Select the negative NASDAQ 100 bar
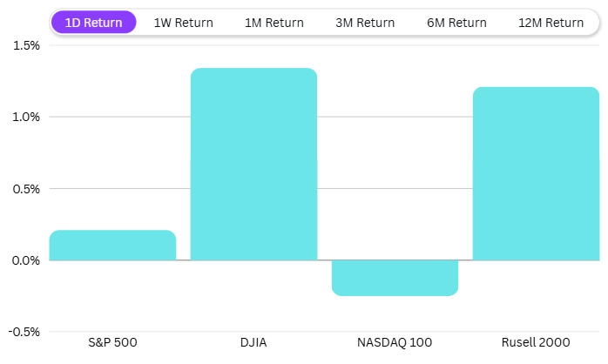The height and width of the screenshot is (364, 608). point(395,278)
